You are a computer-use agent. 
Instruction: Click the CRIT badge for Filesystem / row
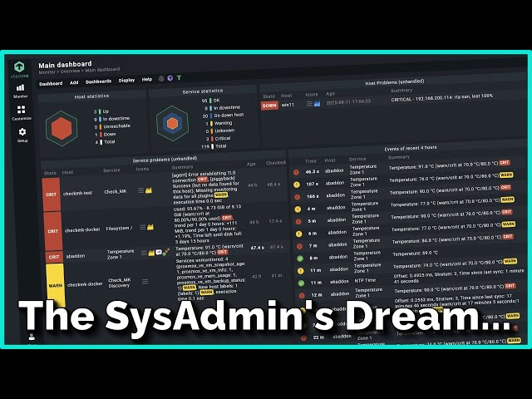click(x=53, y=231)
